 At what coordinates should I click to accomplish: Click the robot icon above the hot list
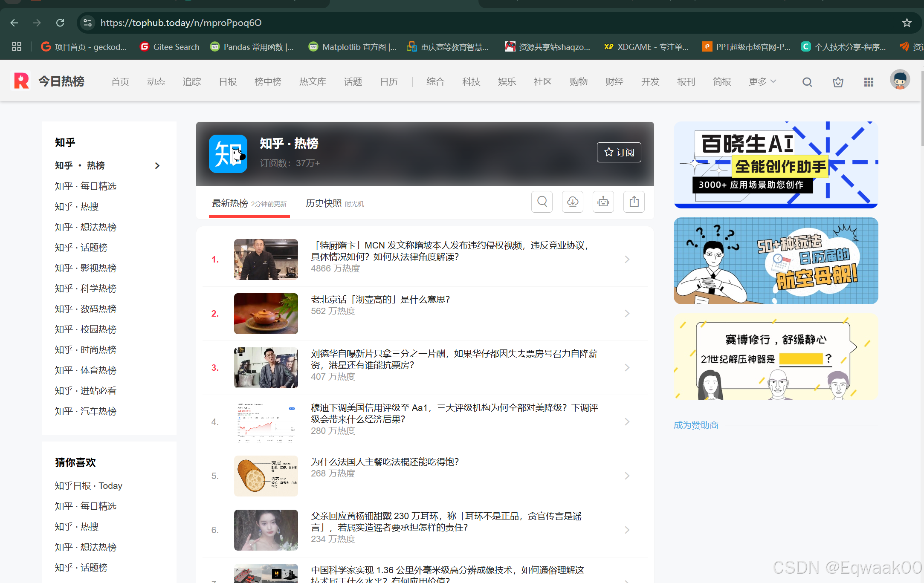pos(603,202)
